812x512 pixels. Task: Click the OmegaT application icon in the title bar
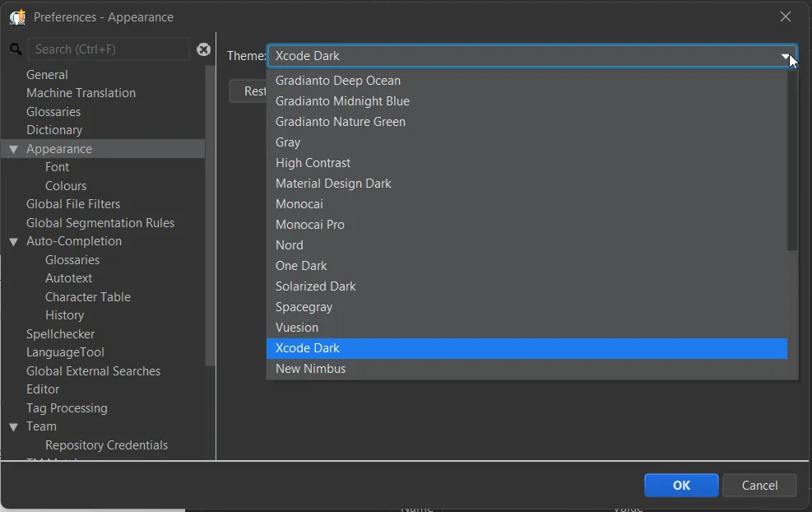(17, 16)
